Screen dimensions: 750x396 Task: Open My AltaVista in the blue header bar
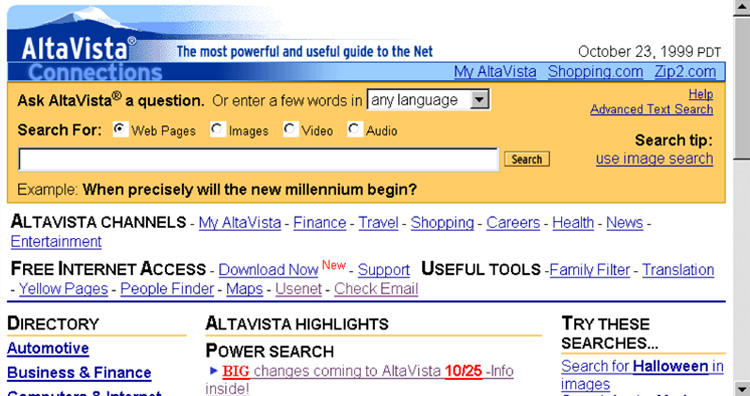click(495, 72)
